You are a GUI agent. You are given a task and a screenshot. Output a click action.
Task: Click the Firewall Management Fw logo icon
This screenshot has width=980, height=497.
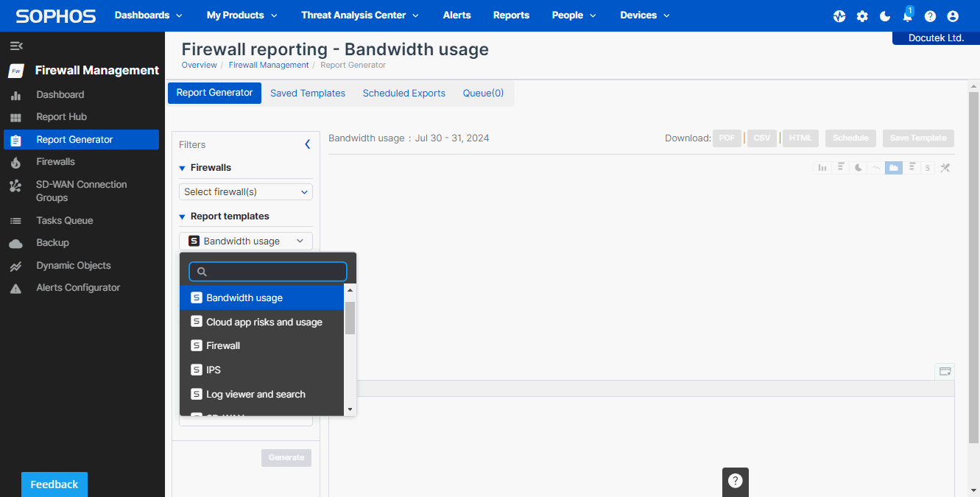[x=16, y=71]
